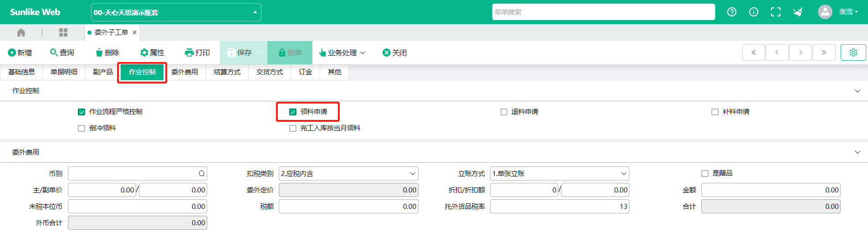Open the gear settings button
Screen dimensions: 868x233
(853, 52)
